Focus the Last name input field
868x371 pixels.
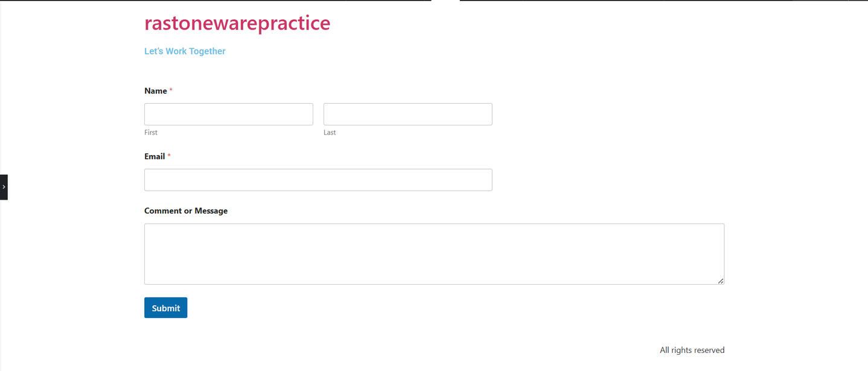coord(408,114)
